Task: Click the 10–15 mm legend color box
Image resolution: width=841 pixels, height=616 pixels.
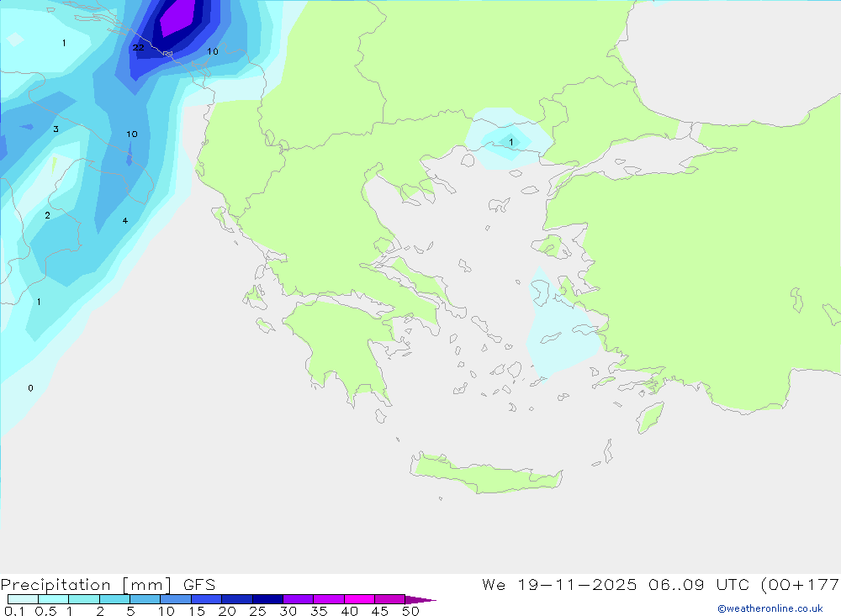Action: (176, 599)
